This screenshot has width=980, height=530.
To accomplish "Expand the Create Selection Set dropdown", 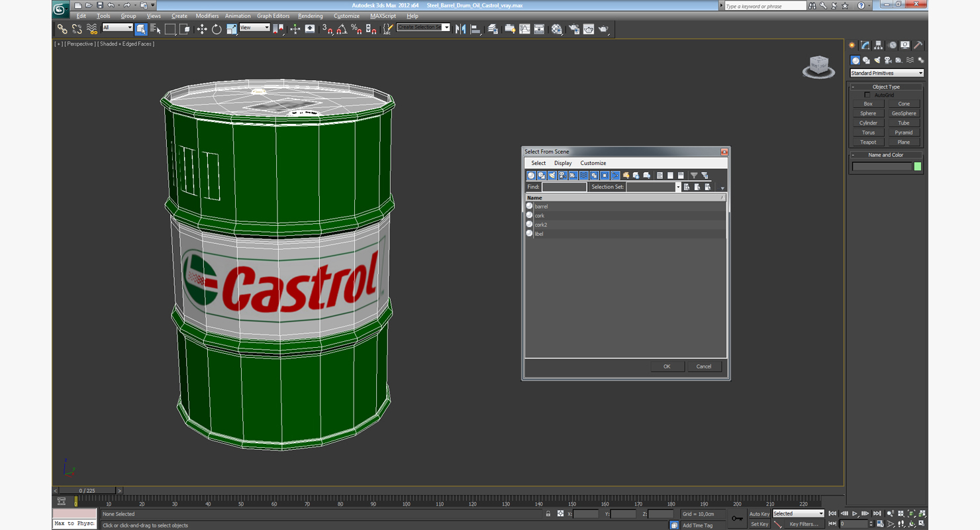I will (x=446, y=27).
